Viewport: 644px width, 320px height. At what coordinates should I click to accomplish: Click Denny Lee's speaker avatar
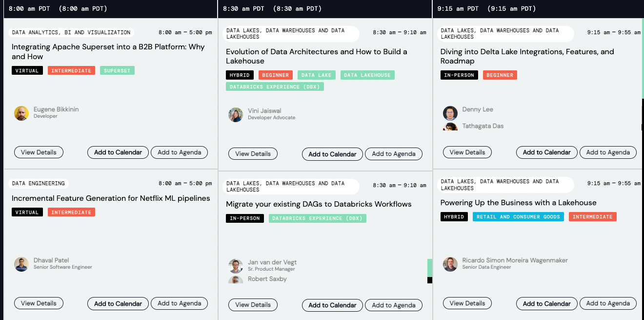[x=450, y=113]
